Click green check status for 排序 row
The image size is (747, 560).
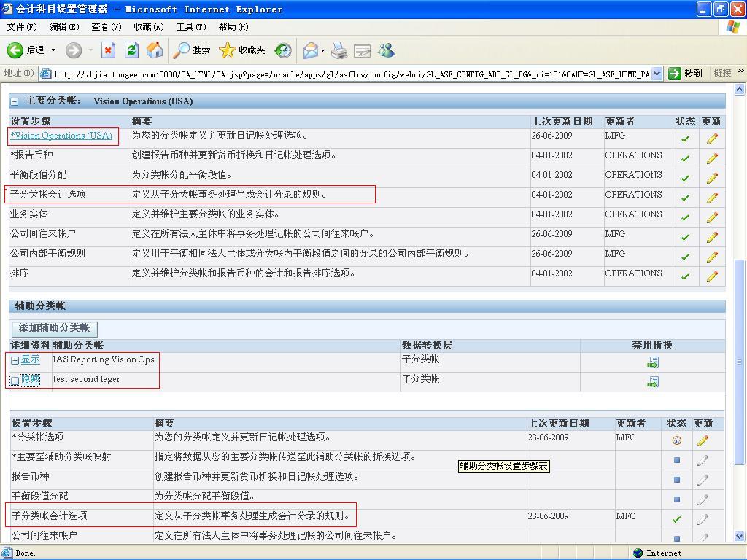point(685,276)
